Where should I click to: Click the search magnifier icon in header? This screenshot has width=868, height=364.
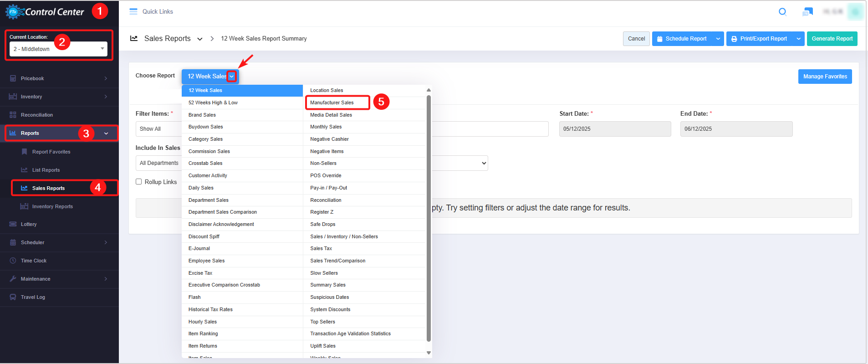[x=782, y=12]
